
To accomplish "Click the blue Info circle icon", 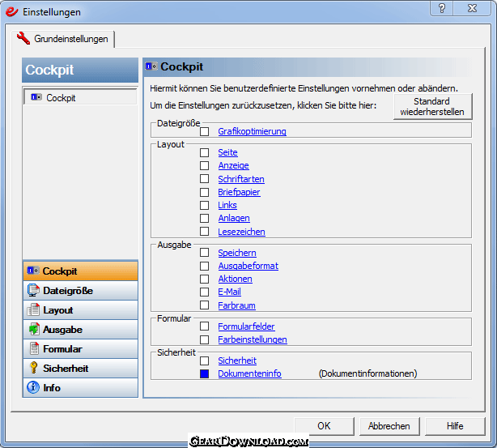I will (33, 387).
